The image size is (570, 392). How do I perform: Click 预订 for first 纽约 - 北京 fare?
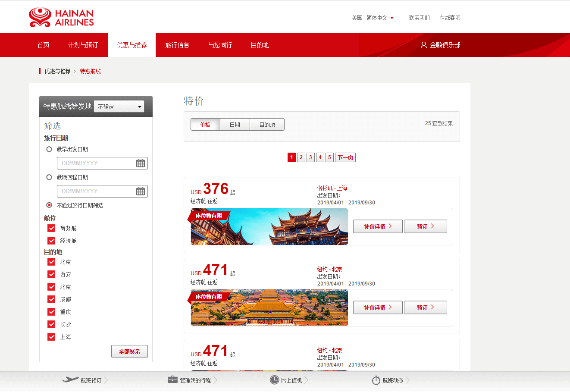(426, 307)
